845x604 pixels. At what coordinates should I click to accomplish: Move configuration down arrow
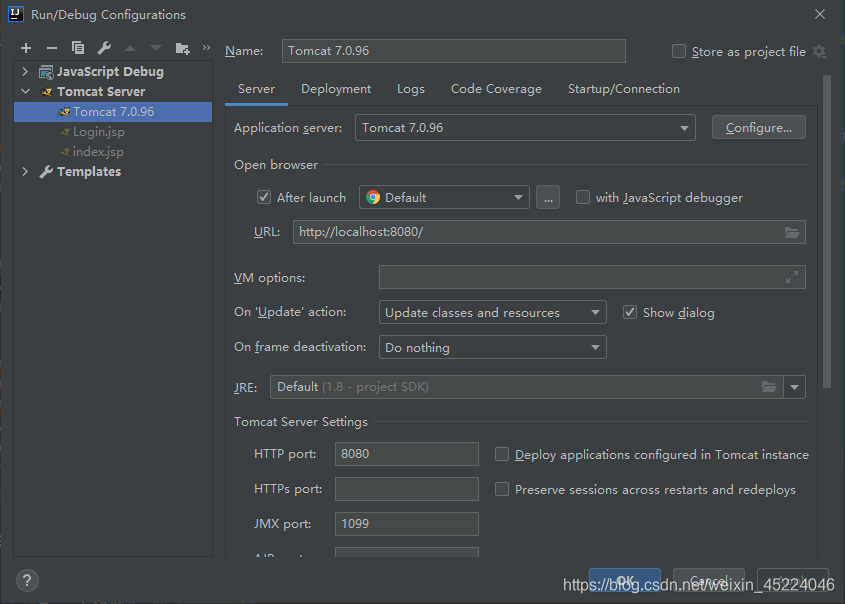[x=156, y=48]
